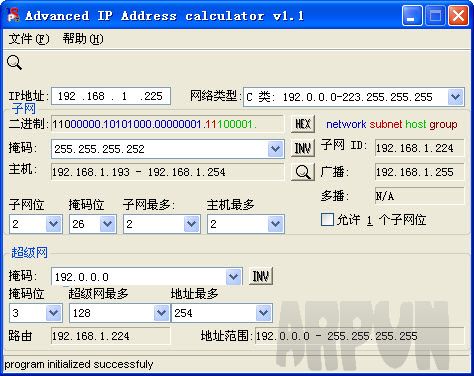Click the red 'subnet' legend word
This screenshot has width=474, height=376.
click(386, 124)
